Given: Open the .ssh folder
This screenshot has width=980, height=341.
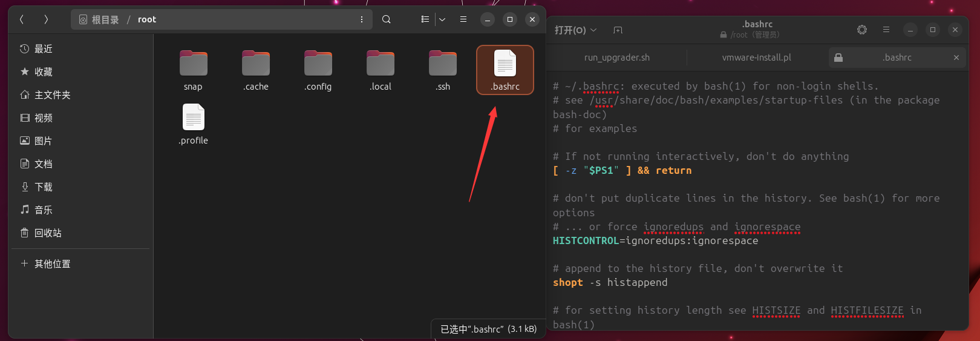Looking at the screenshot, I should (x=443, y=70).
